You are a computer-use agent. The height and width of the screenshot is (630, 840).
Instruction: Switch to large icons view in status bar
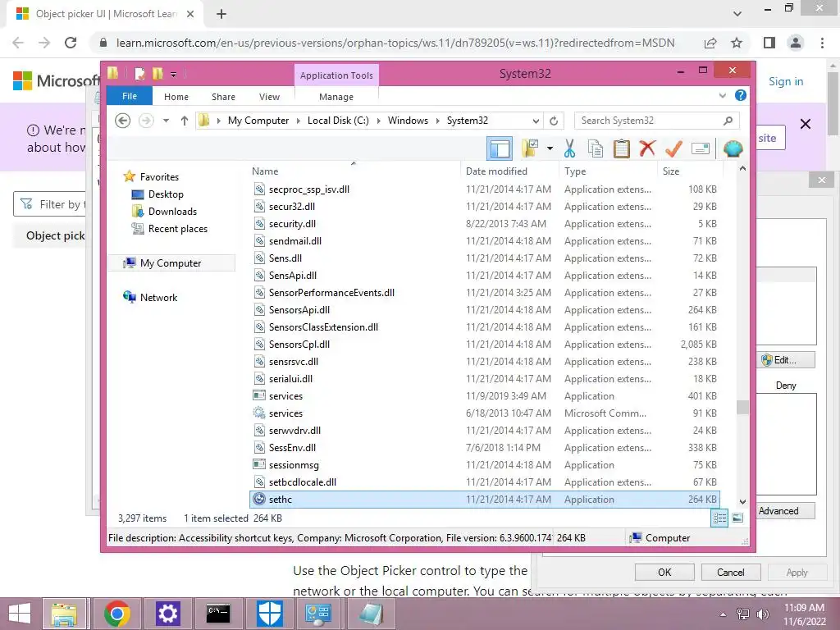(x=737, y=518)
